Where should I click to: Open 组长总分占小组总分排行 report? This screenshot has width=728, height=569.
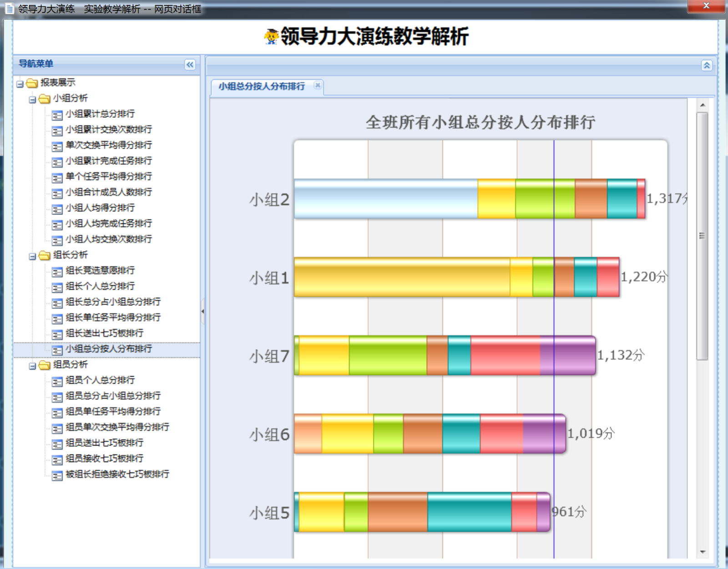coord(113,302)
